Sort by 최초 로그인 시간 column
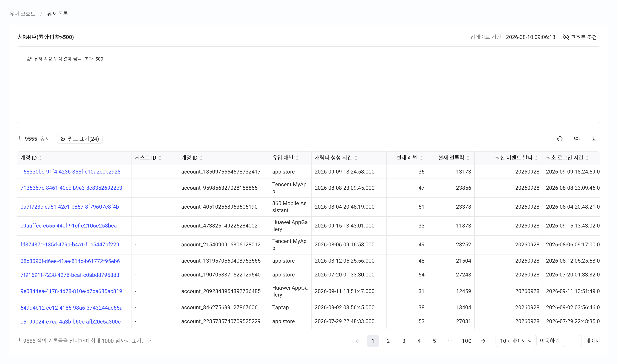617x364 pixels. [x=587, y=158]
